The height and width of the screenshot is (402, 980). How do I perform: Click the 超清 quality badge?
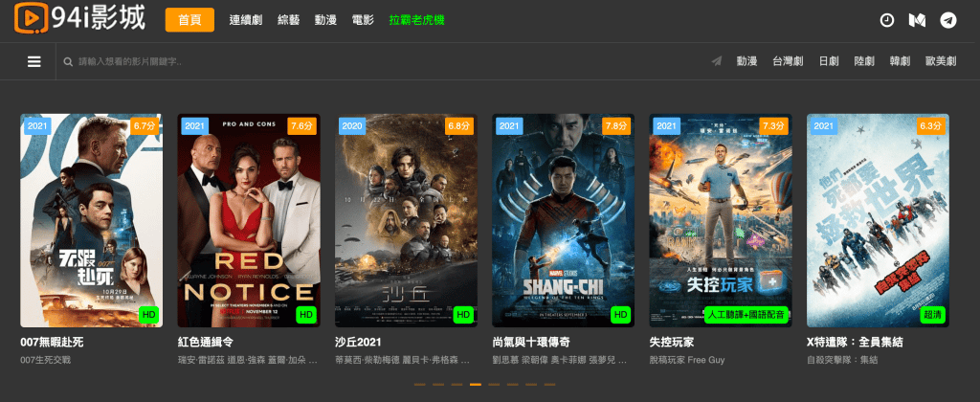(x=932, y=315)
